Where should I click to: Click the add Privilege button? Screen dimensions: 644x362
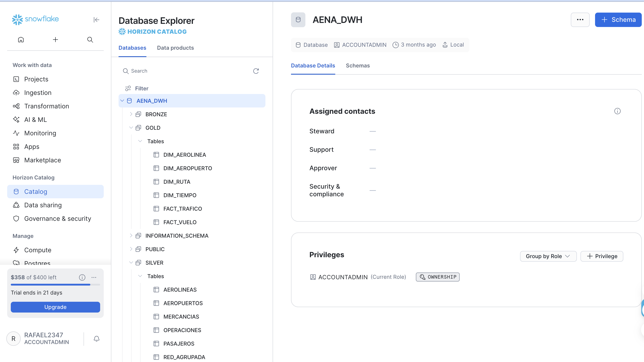pyautogui.click(x=602, y=256)
